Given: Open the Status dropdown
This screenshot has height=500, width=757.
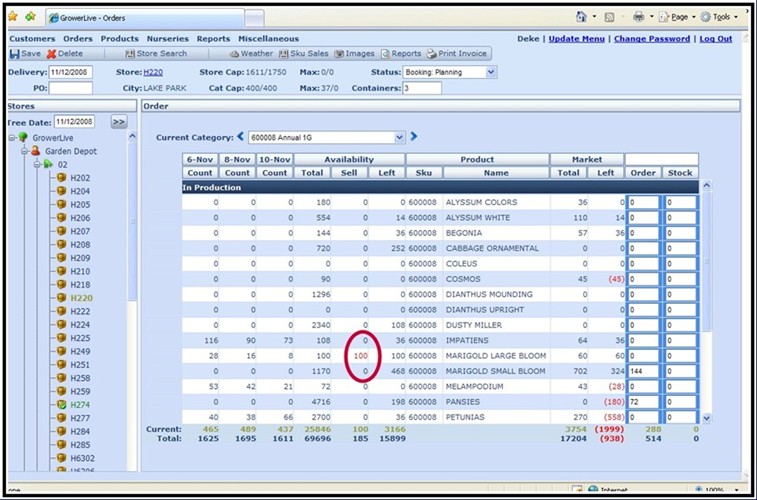Looking at the screenshot, I should (490, 73).
